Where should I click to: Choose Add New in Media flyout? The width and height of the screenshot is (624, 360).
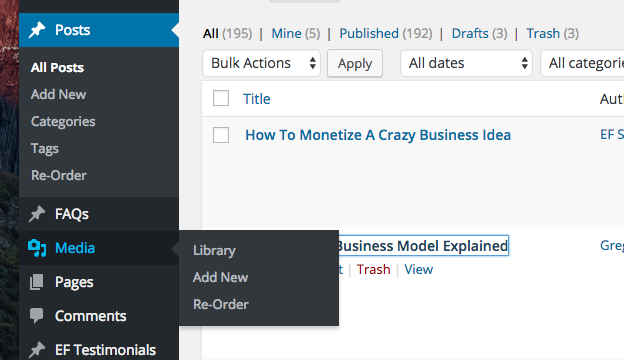(x=220, y=277)
